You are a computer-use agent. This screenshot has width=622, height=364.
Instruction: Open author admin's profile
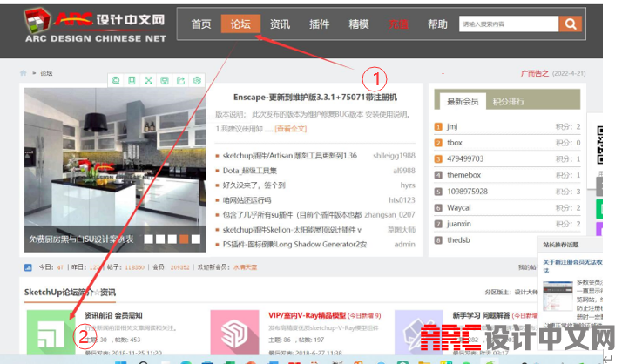tap(404, 245)
